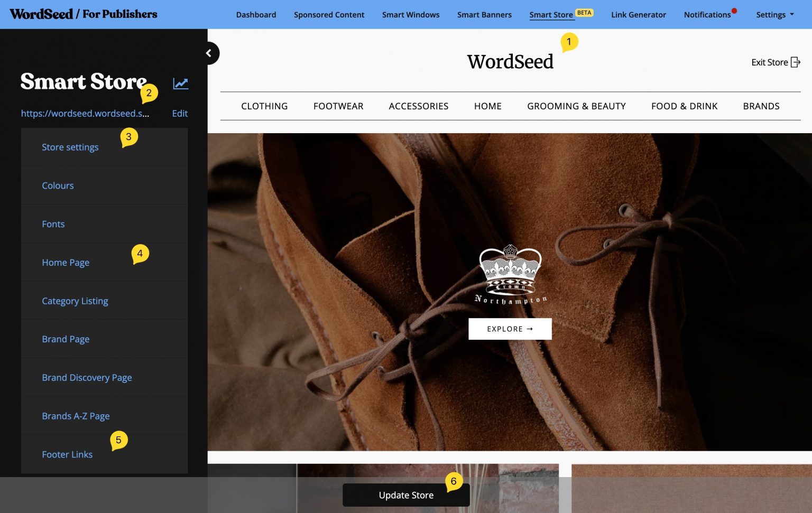Screen dimensions: 812x513
Task: Open Store settings in the sidebar
Action: click(70, 147)
